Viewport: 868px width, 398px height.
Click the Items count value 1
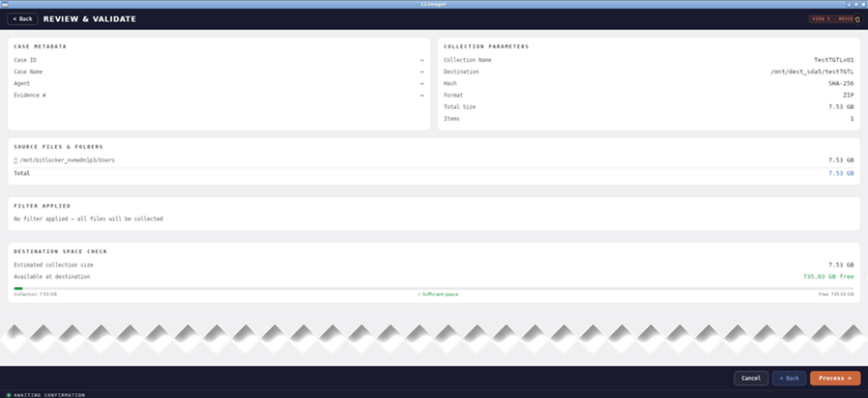(x=852, y=119)
